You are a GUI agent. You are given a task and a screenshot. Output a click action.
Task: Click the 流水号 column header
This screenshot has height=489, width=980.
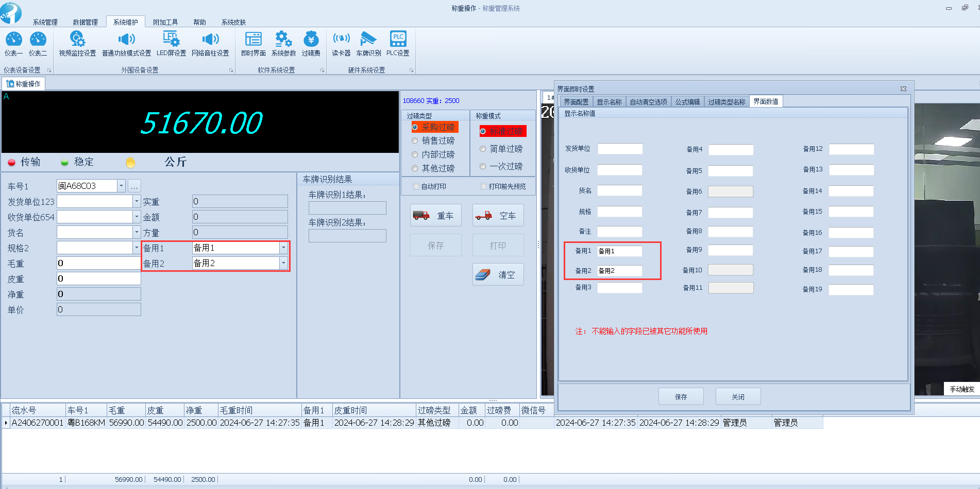[x=38, y=410]
